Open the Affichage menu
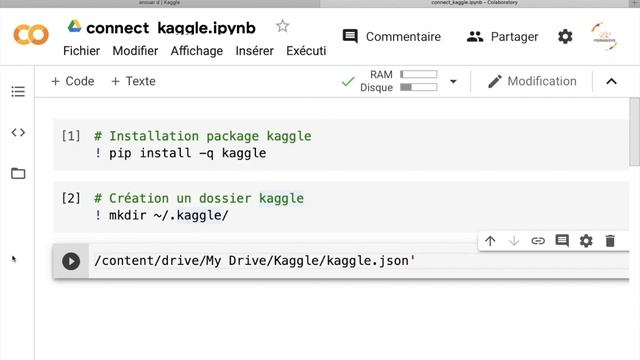This screenshot has width=640, height=360. (x=197, y=51)
